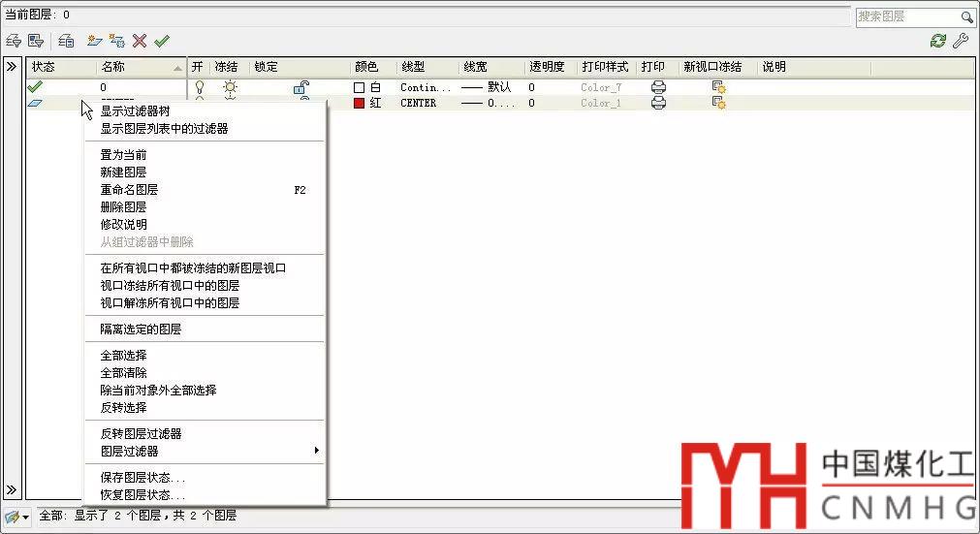Image resolution: width=980 pixels, height=534 pixels.
Task: Open the wrench Settings icon
Action: [x=961, y=42]
